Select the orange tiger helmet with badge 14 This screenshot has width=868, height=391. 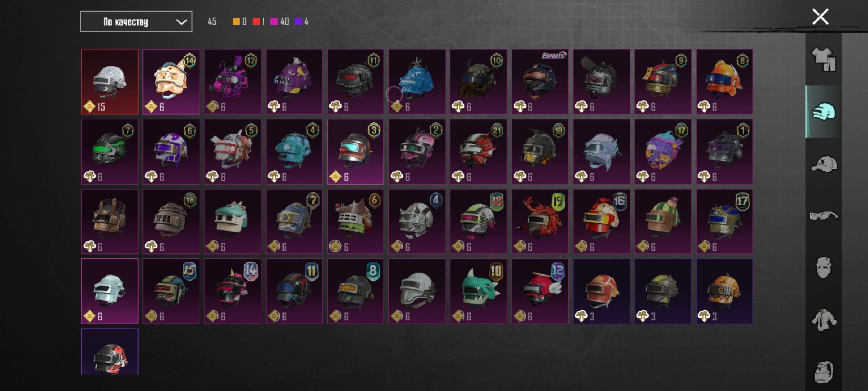coord(171,82)
